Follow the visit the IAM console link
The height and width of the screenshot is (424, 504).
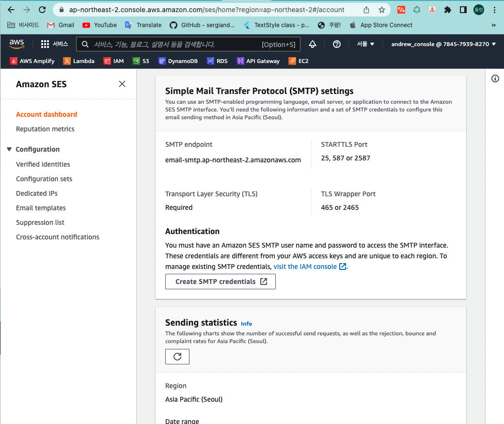(x=310, y=267)
